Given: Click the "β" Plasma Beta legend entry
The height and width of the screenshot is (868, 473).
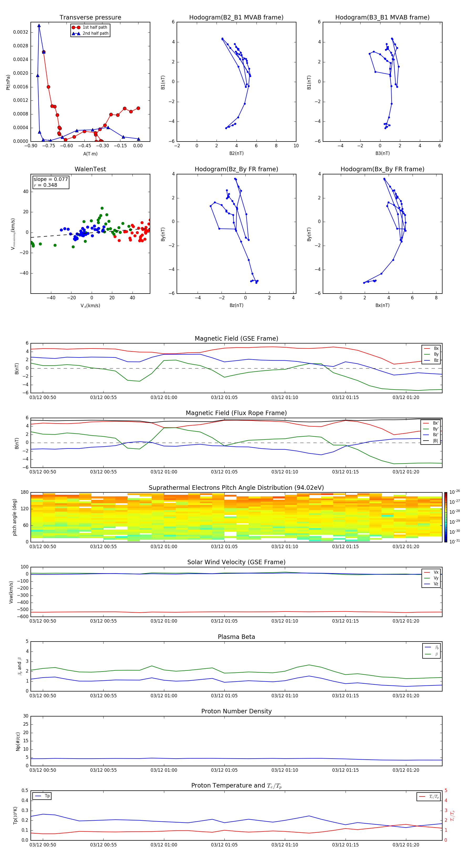Looking at the screenshot, I should [x=431, y=654].
